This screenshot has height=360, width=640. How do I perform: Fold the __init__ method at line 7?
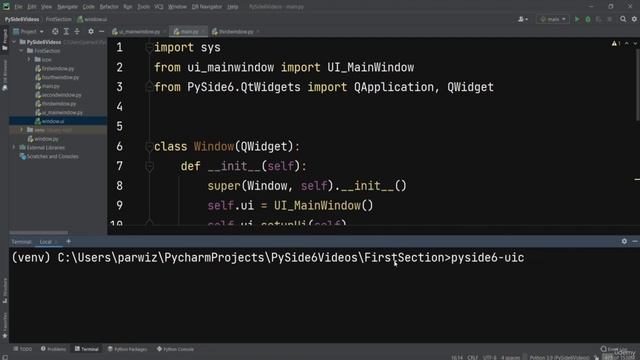pos(149,166)
